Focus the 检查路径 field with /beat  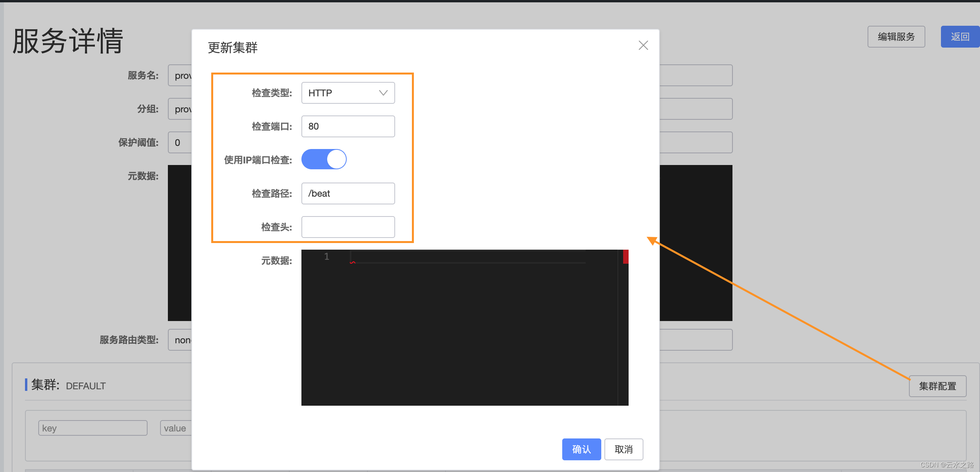pyautogui.click(x=347, y=193)
